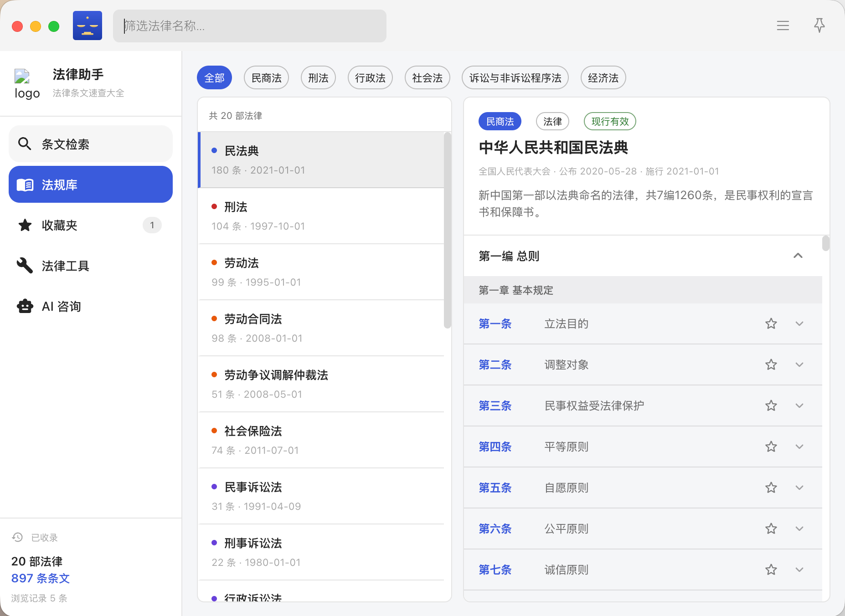Viewport: 845px width, 616px height.
Task: Click the history clock icon beside 已收录
Action: pos(17,537)
